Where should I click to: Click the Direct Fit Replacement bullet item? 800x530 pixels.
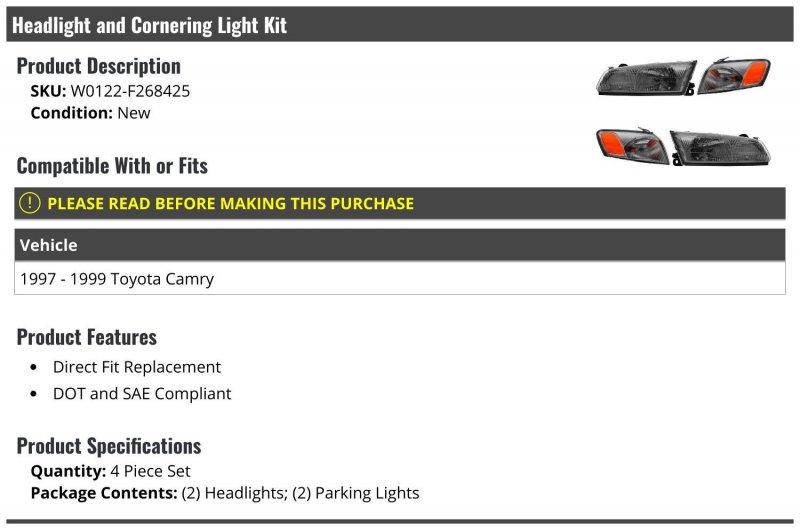[x=137, y=367]
